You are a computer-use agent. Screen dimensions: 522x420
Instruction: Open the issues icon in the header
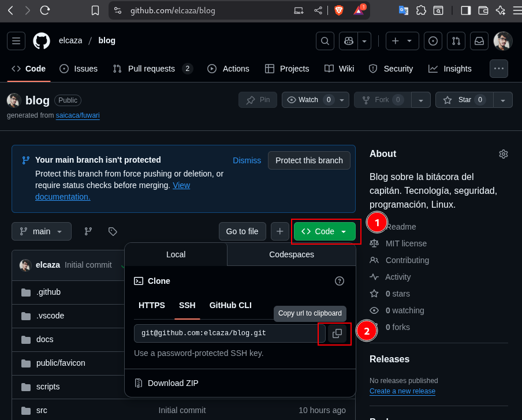click(x=432, y=41)
